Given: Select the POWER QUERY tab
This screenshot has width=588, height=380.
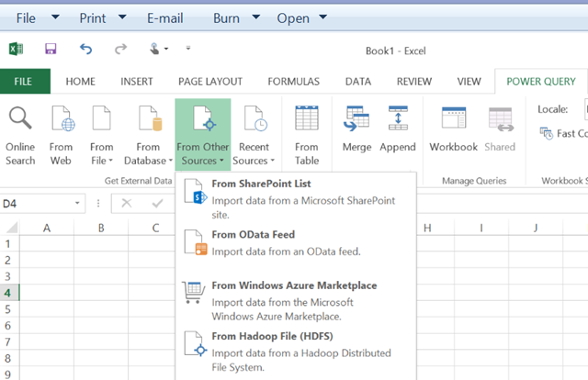Looking at the screenshot, I should [x=541, y=82].
